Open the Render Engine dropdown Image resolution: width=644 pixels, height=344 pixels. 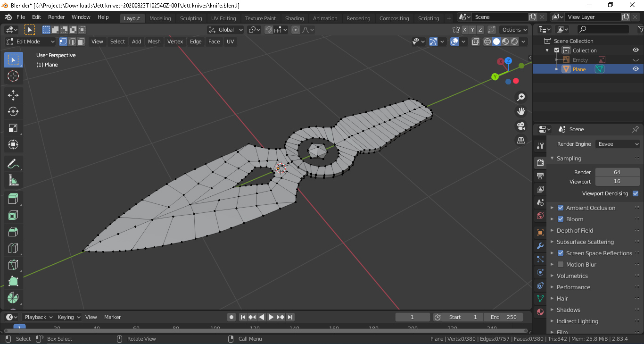618,143
